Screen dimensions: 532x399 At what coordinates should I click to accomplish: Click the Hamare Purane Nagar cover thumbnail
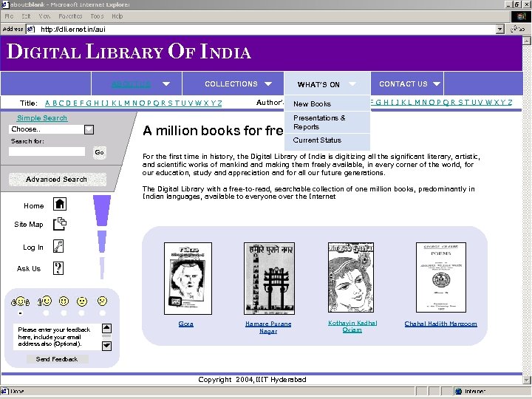pos(269,279)
